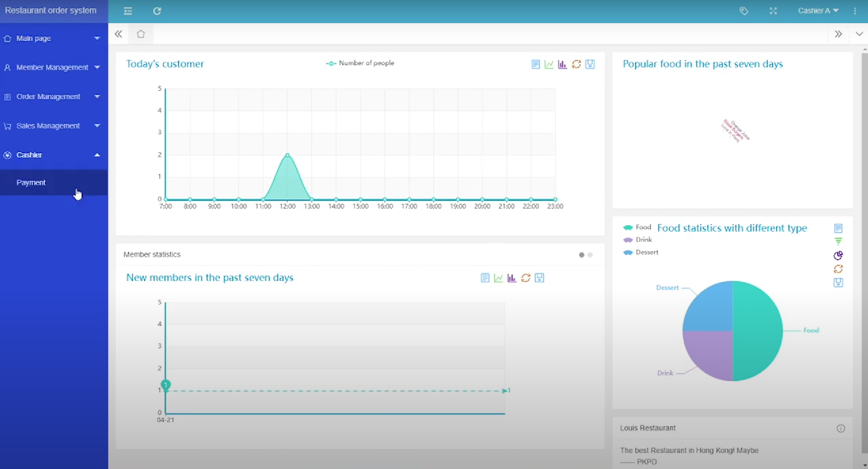
Task: Enter fullscreen with the expand icon
Action: click(x=773, y=11)
